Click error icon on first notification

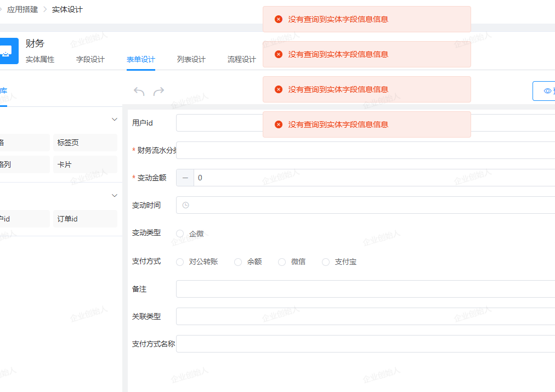[x=278, y=19]
